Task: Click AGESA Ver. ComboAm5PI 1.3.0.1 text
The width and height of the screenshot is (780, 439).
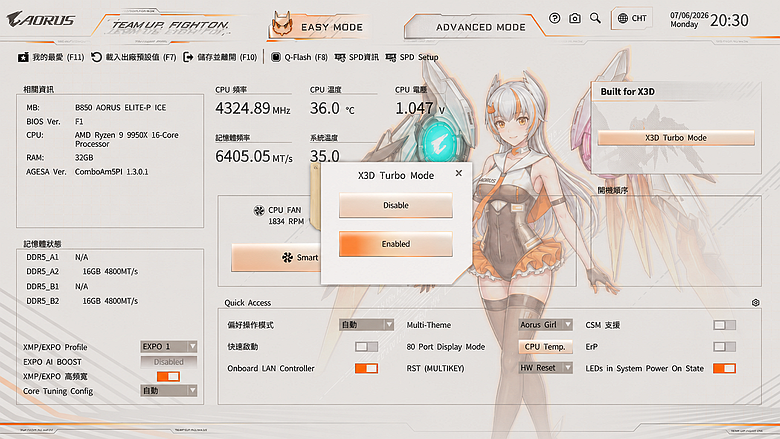Action: pyautogui.click(x=87, y=172)
